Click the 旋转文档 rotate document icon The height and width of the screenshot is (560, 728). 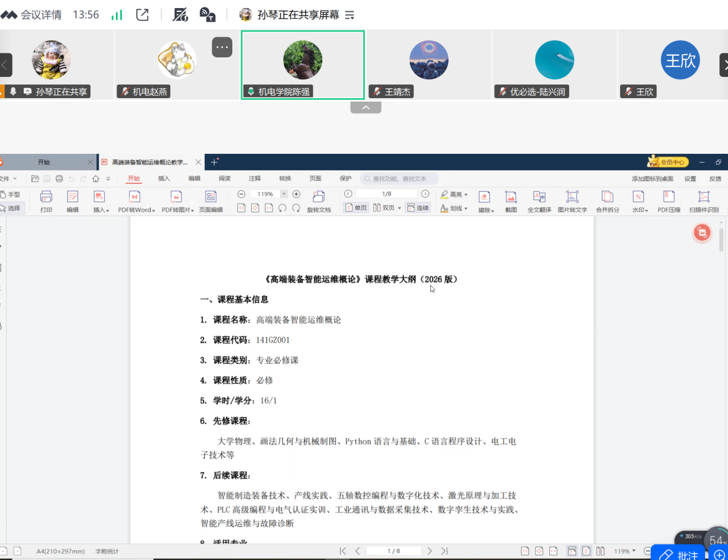click(319, 201)
